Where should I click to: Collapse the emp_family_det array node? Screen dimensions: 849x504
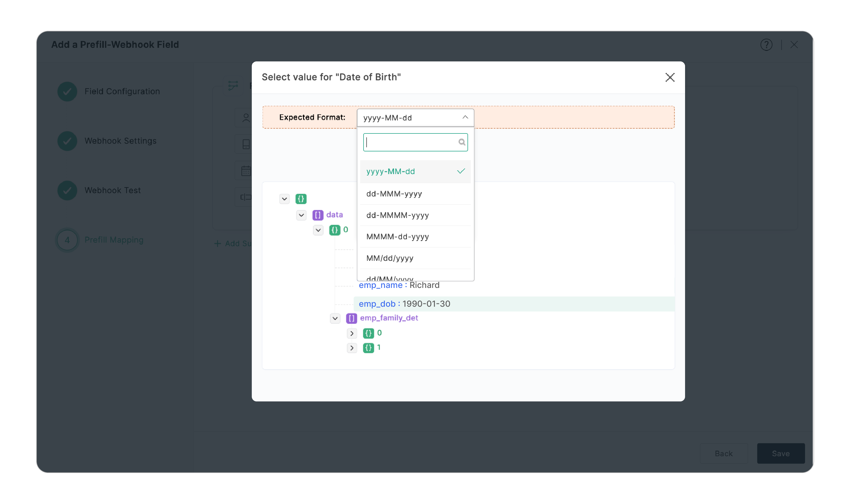coord(335,318)
